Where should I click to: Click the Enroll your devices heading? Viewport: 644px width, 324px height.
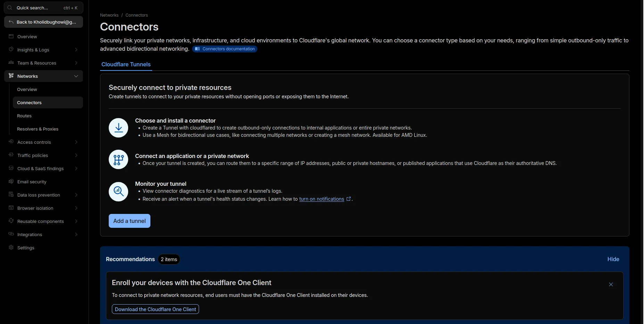(191, 283)
